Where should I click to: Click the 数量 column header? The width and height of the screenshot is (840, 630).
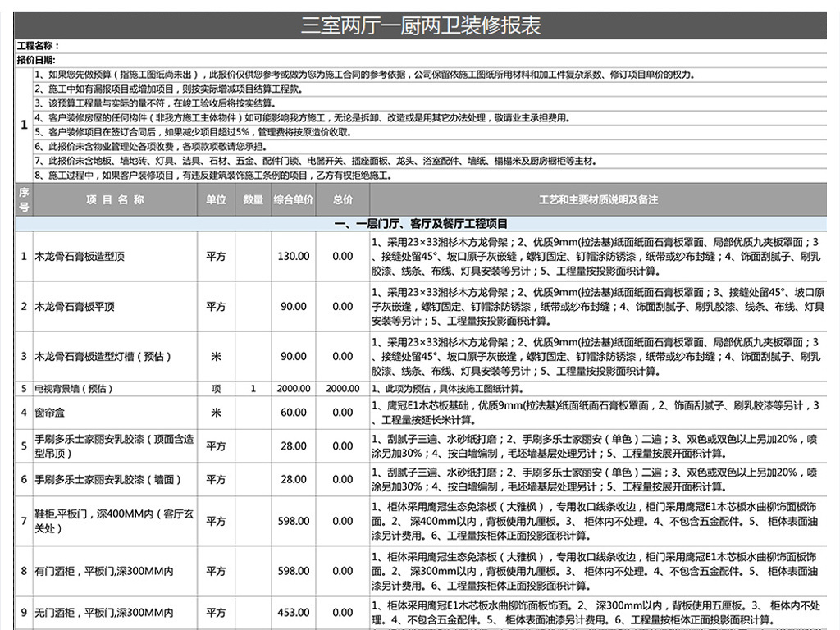tap(253, 199)
